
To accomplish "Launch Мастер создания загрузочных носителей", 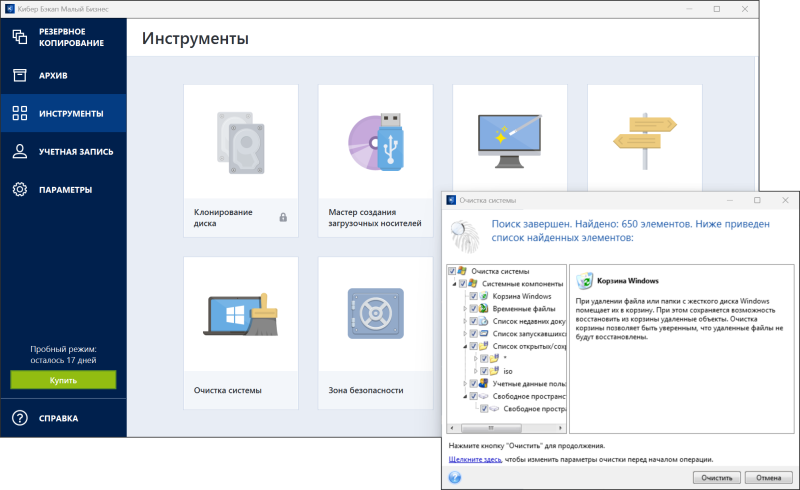I will (x=375, y=160).
